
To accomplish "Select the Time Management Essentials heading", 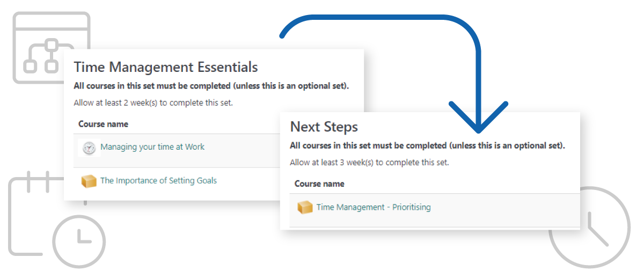I will coord(166,67).
